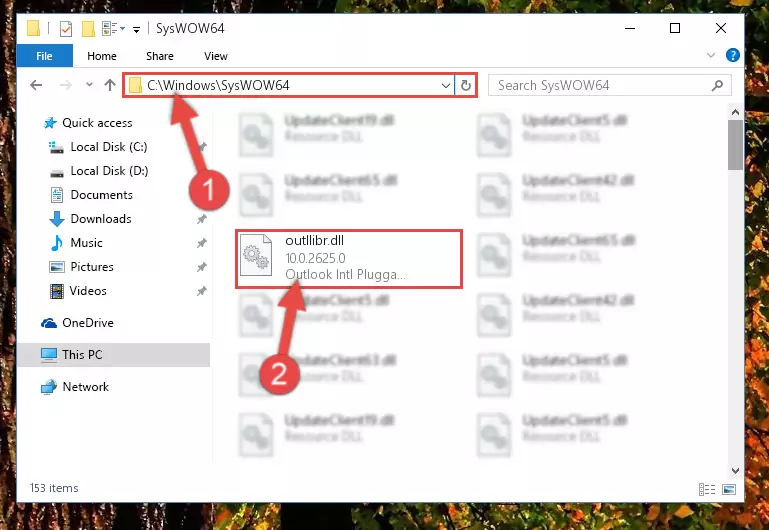Switch to the View ribbon tab

tap(216, 56)
